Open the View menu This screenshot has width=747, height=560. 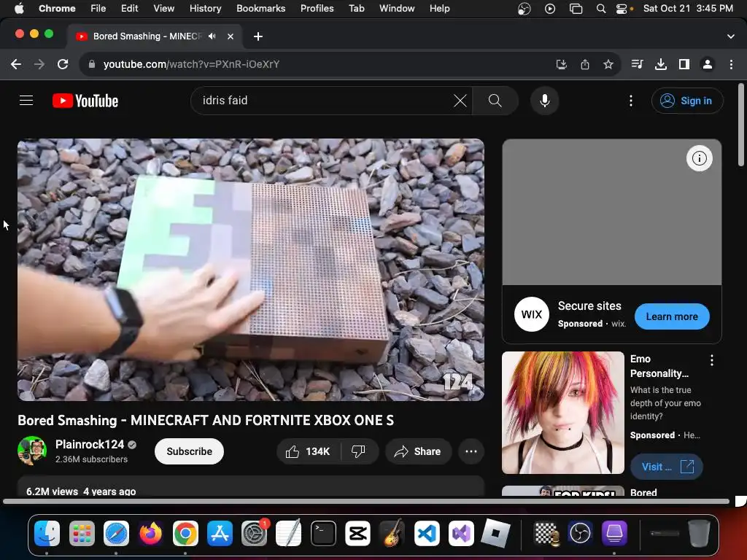[163, 8]
